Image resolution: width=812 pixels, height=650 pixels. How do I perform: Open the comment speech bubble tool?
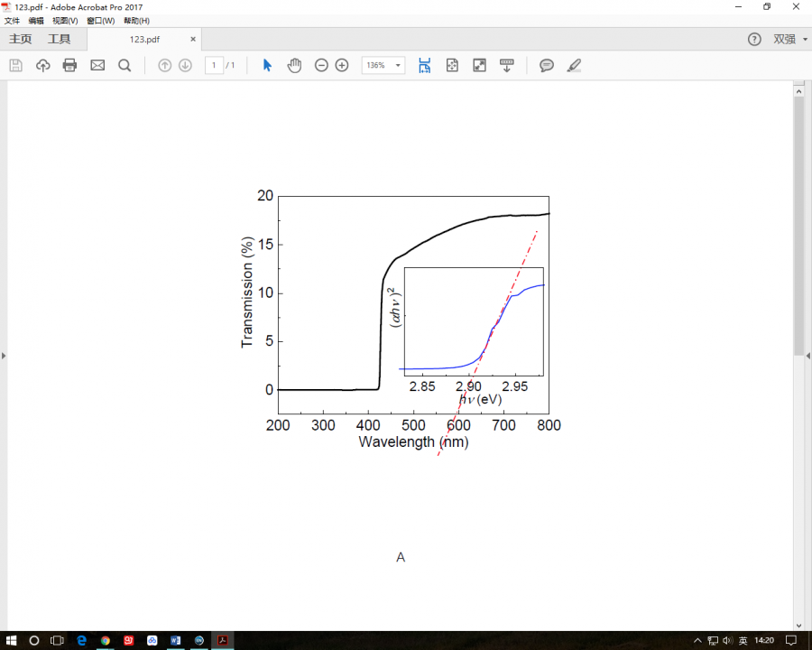click(546, 65)
